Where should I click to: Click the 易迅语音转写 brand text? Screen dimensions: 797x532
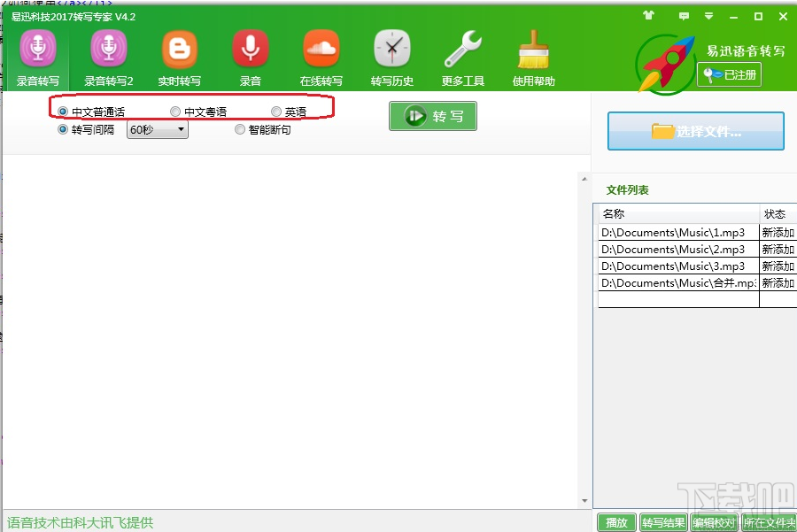(x=746, y=50)
